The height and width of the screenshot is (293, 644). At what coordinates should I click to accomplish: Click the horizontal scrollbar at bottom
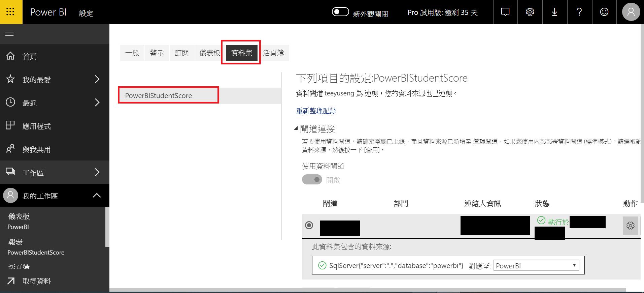click(368, 290)
